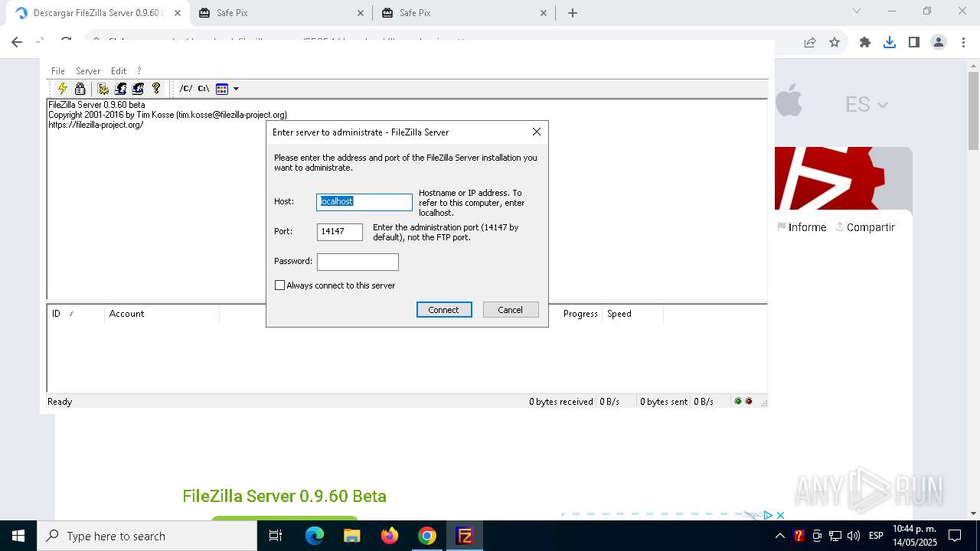Click the share page icon in address bar
Viewport: 980px width, 551px height.
click(x=810, y=43)
